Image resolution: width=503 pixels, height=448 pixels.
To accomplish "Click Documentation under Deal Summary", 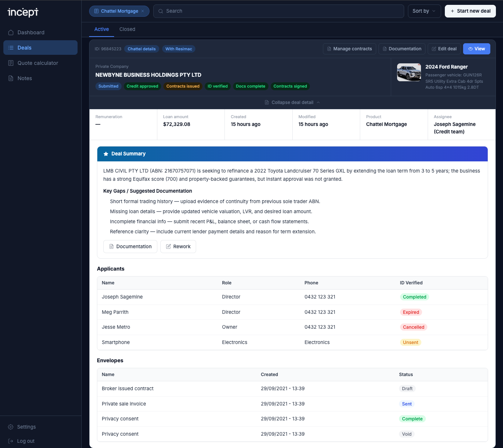I will (x=130, y=246).
